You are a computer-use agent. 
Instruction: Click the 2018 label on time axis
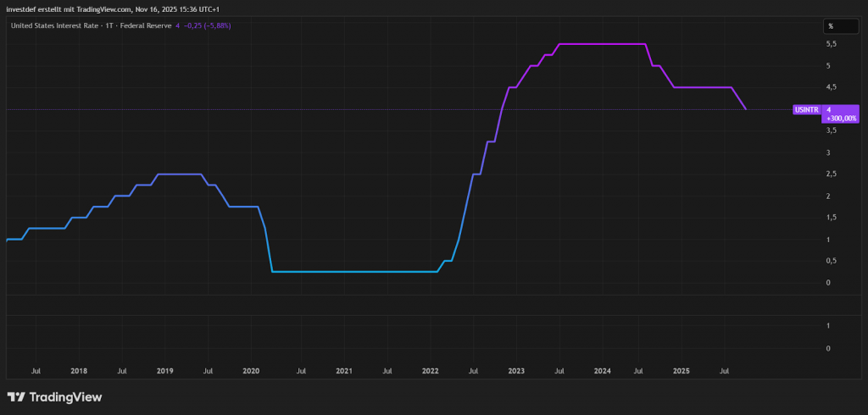(x=79, y=371)
